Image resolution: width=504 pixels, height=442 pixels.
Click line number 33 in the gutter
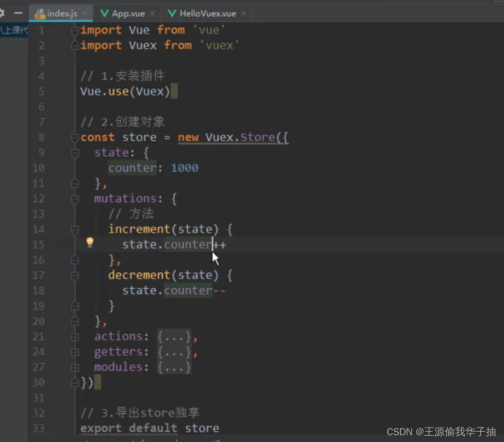pyautogui.click(x=38, y=429)
